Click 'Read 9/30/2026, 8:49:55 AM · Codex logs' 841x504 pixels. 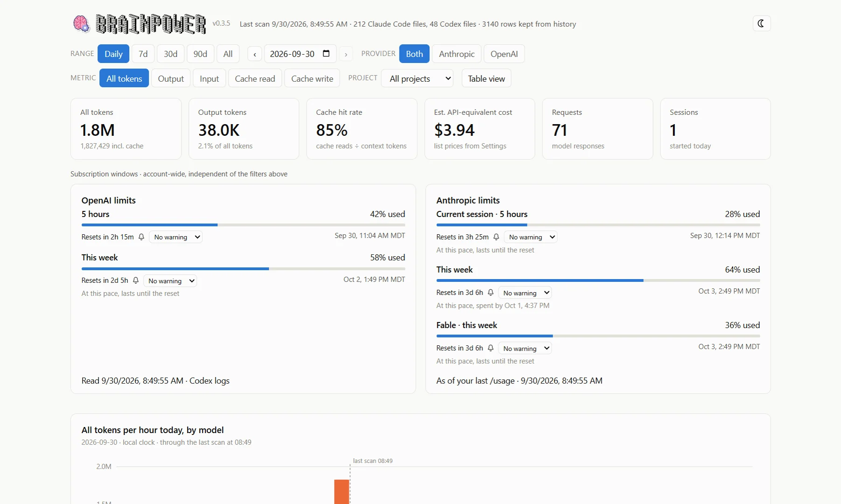pyautogui.click(x=155, y=381)
